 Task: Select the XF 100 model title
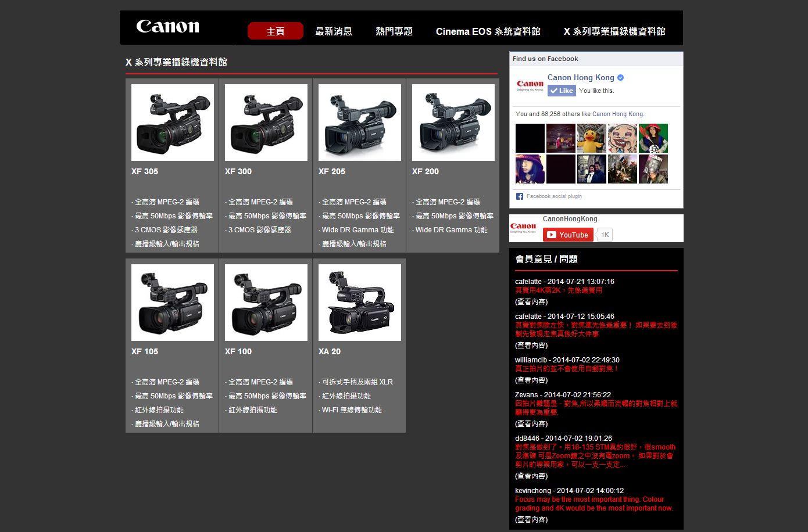[238, 351]
